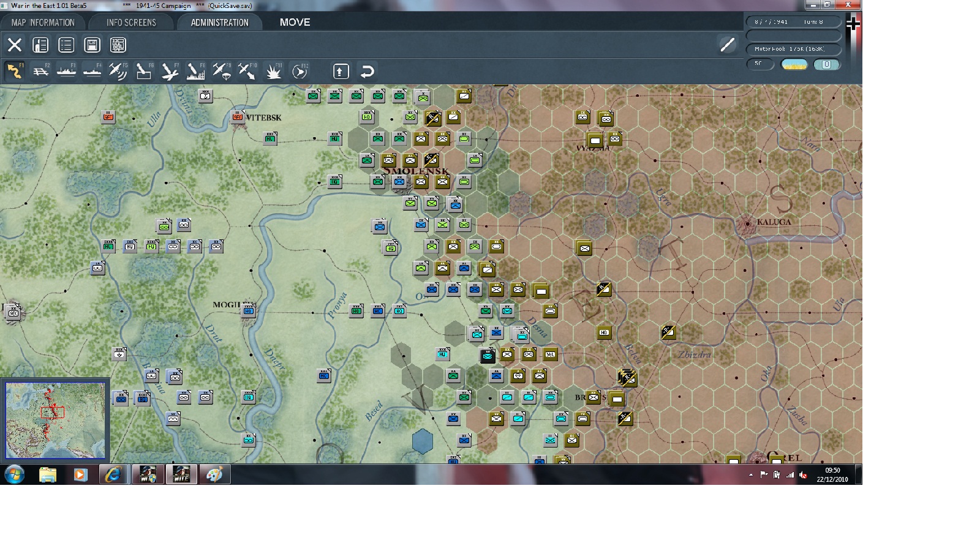This screenshot has height=551, width=980.
Task: Open the Paint taskbar icon
Action: click(214, 474)
